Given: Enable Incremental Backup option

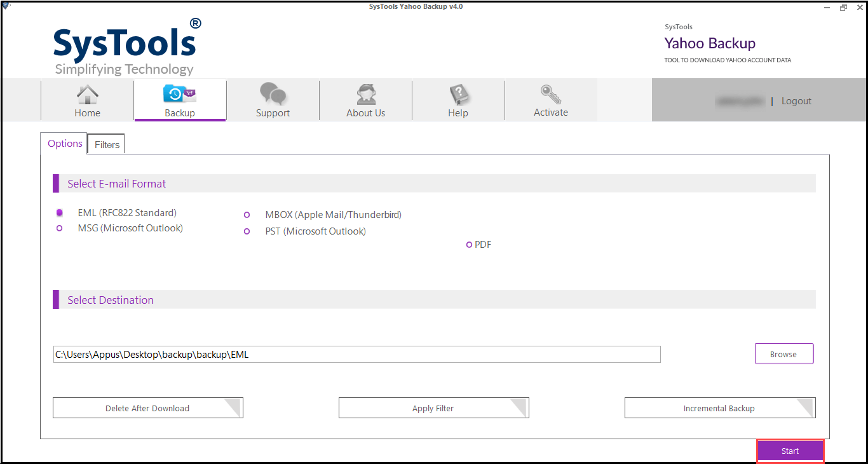Looking at the screenshot, I should click(x=719, y=408).
